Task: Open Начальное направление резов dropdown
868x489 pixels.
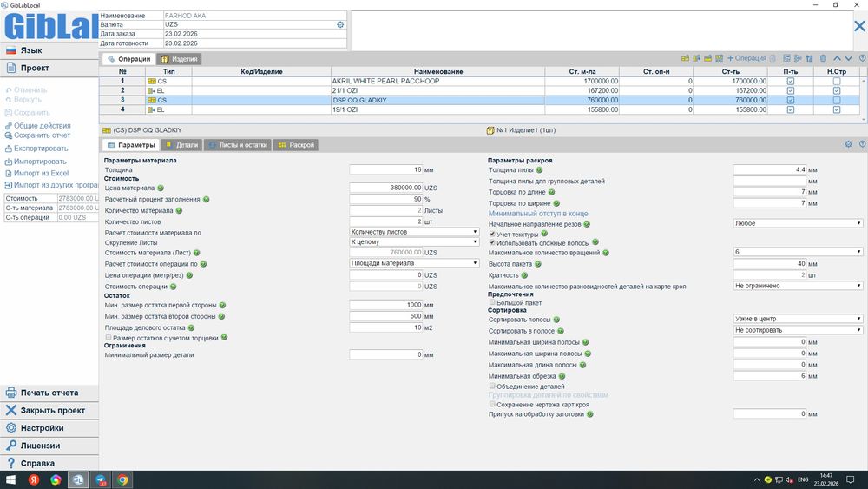Action: click(798, 223)
